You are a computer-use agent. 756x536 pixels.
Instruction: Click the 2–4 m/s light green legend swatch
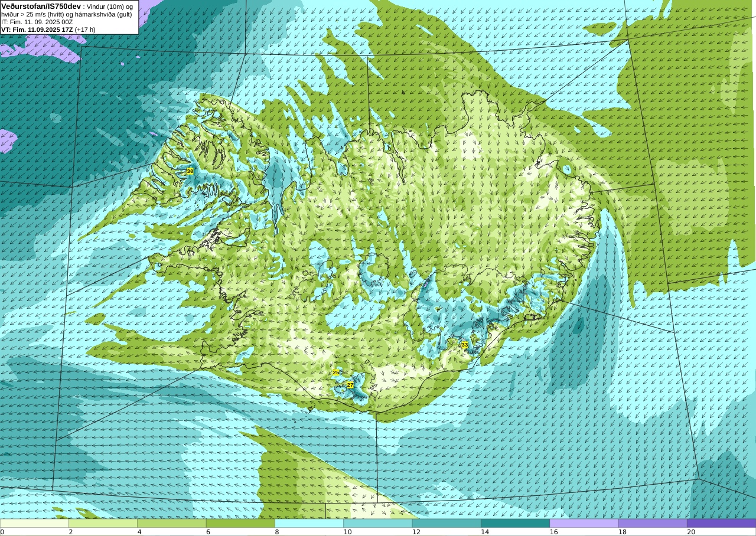[103, 523]
